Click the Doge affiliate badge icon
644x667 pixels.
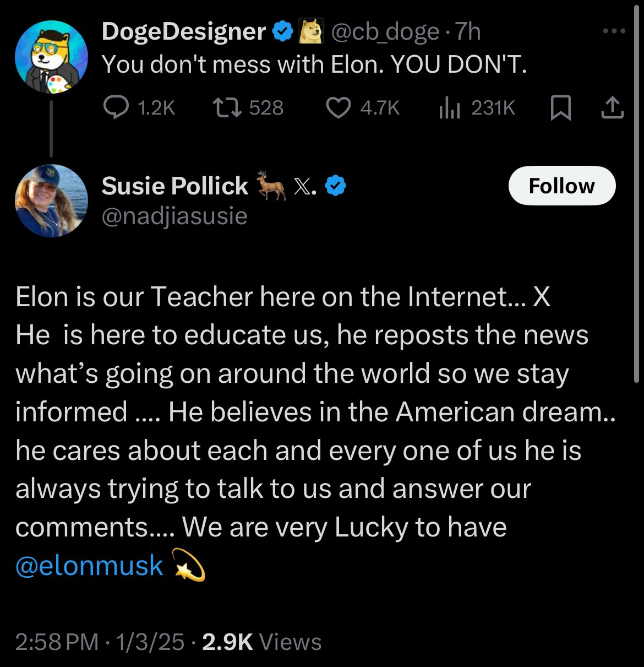[311, 32]
